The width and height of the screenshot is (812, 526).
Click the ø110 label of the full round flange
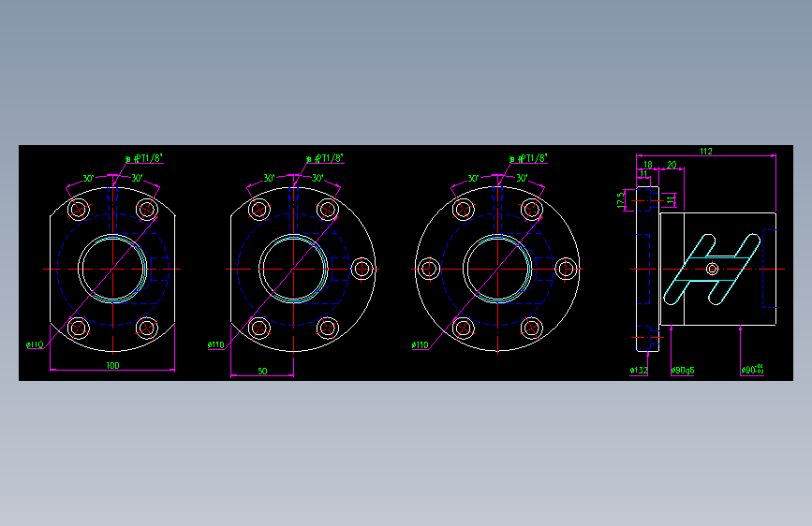[421, 344]
